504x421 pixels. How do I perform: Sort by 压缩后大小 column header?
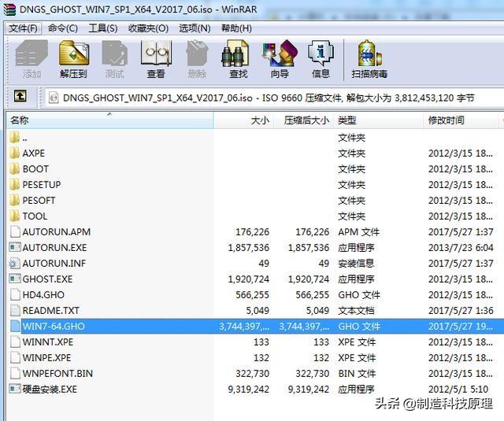pos(304,120)
